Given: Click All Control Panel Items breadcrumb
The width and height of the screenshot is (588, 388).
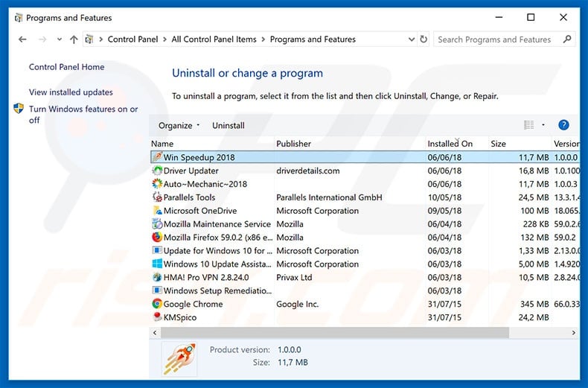Looking at the screenshot, I should point(214,39).
